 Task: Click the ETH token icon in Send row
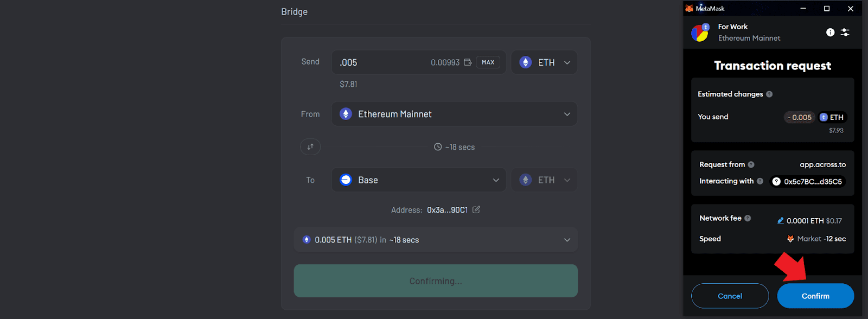(525, 62)
